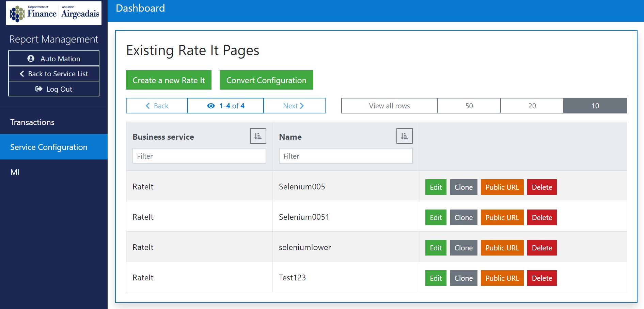Click RateIt cell in Test123 row

click(199, 277)
